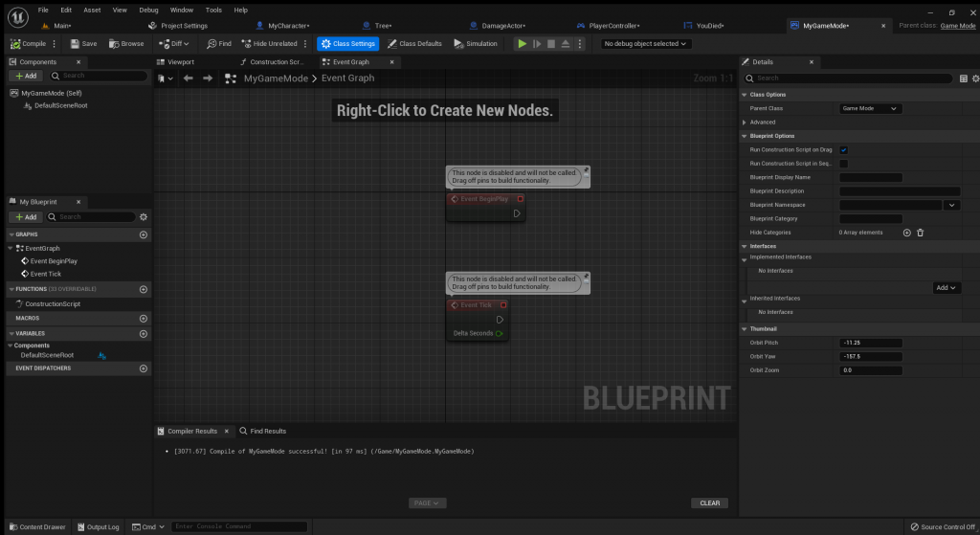Add a new variable
Image resolution: width=980 pixels, height=535 pixels.
[x=144, y=334]
